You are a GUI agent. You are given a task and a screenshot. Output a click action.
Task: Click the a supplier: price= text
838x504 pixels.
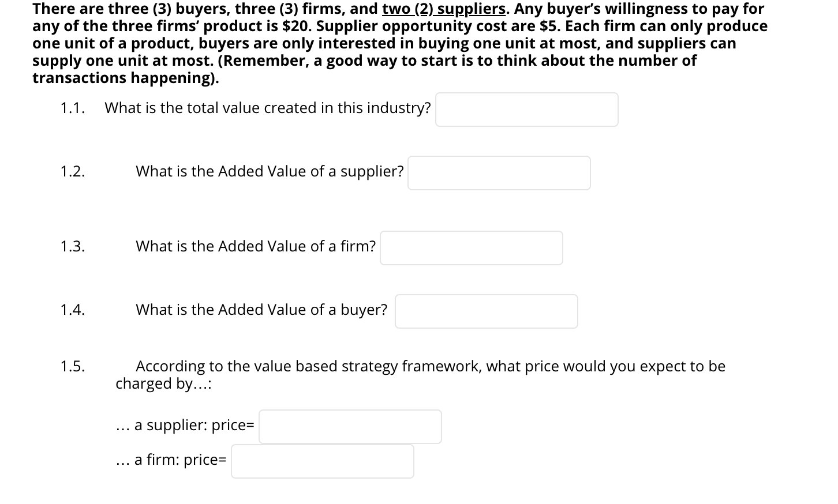185,426
